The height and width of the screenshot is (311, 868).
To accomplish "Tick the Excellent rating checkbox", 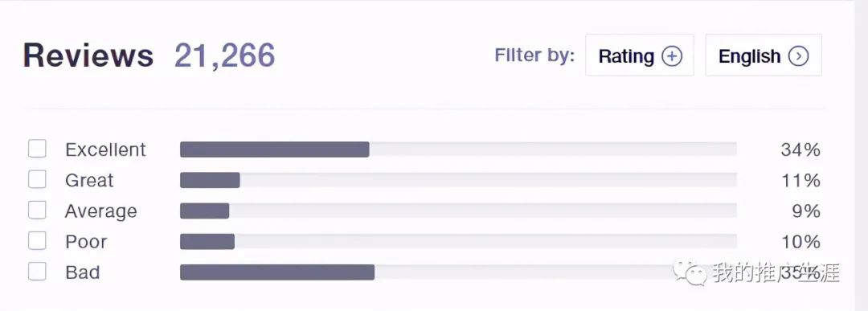I will (37, 149).
